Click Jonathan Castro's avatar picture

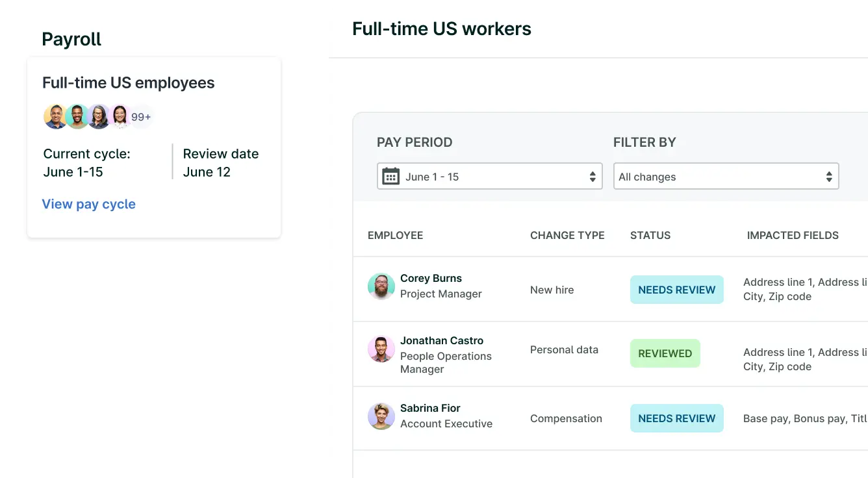click(381, 349)
